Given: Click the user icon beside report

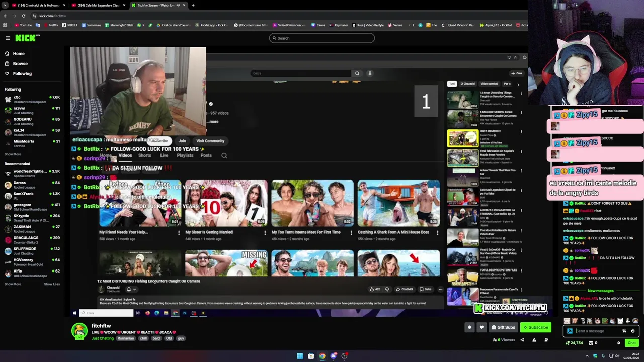Looking at the screenshot, I should click(546, 340).
